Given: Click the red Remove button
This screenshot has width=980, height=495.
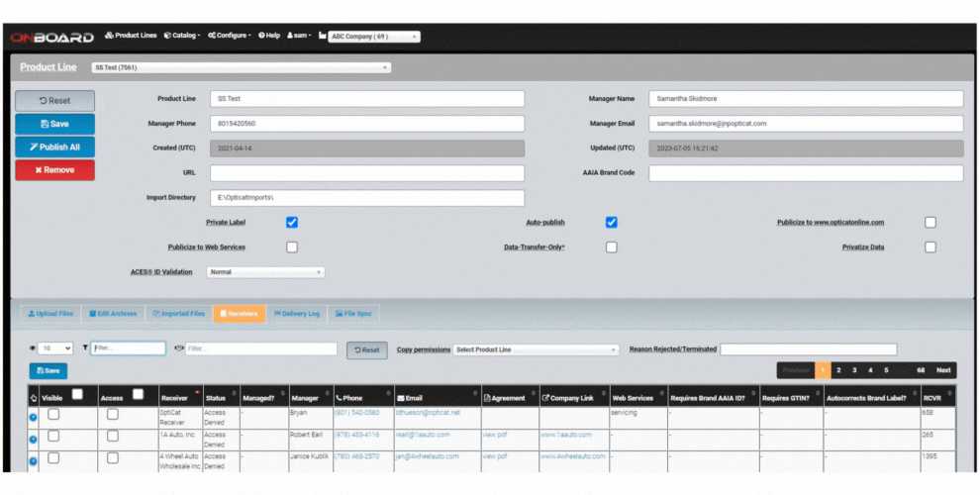Looking at the screenshot, I should (55, 169).
